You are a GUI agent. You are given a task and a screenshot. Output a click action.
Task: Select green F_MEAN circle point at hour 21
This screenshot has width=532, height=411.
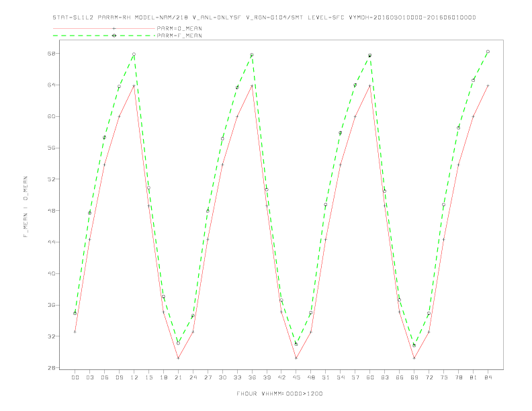[178, 343]
